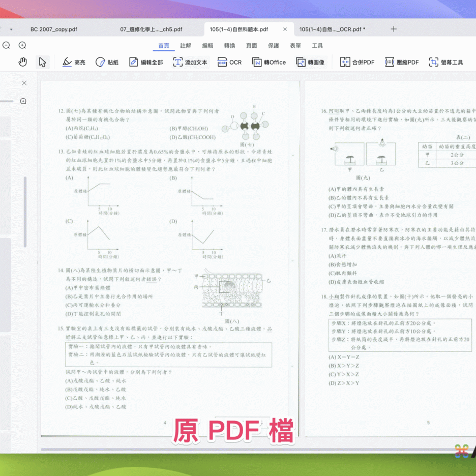476x476 pixels.
Task: Open the BC 2007_copy.pdf document tab
Action: pos(54,29)
